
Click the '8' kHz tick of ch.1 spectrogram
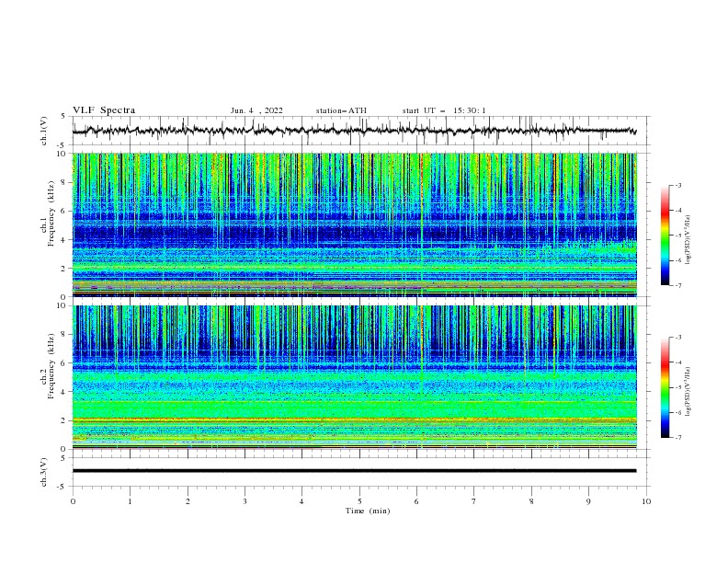[64, 182]
